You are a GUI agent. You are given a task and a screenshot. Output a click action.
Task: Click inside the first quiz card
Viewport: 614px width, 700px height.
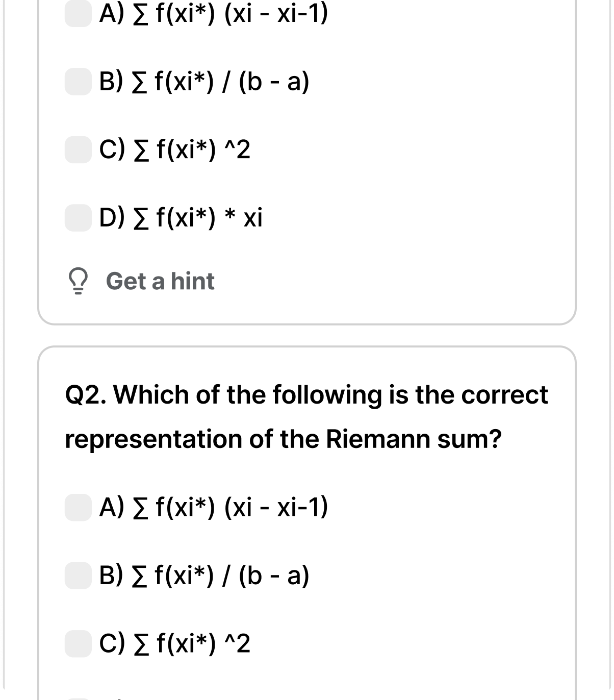click(x=306, y=153)
